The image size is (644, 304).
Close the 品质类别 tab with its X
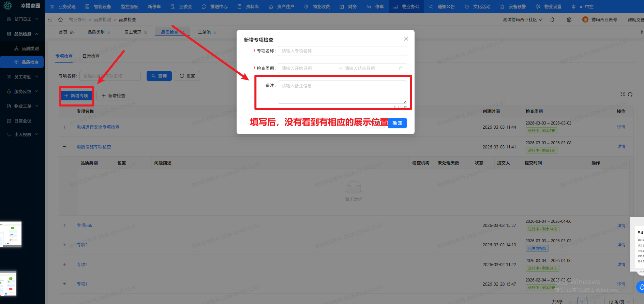click(x=109, y=32)
